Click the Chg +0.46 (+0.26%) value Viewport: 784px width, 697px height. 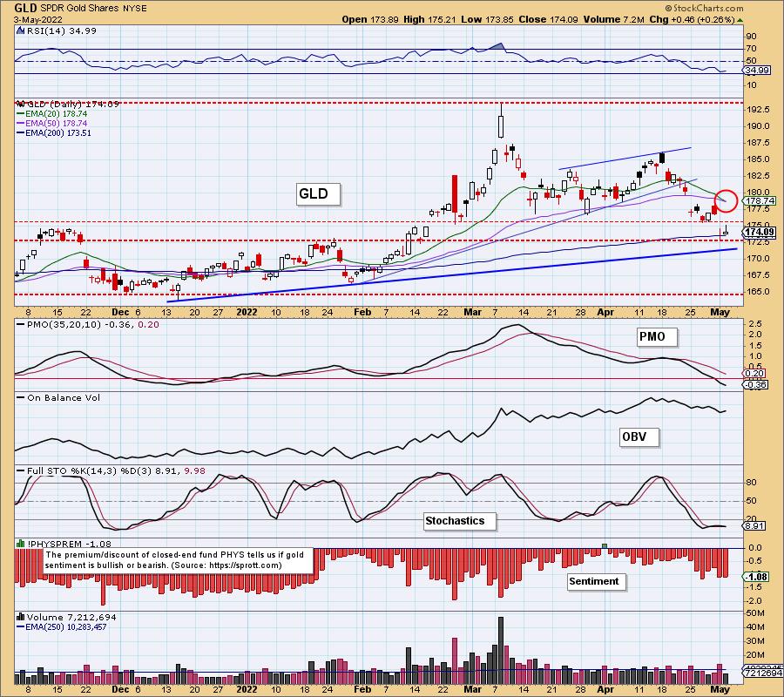(692, 19)
